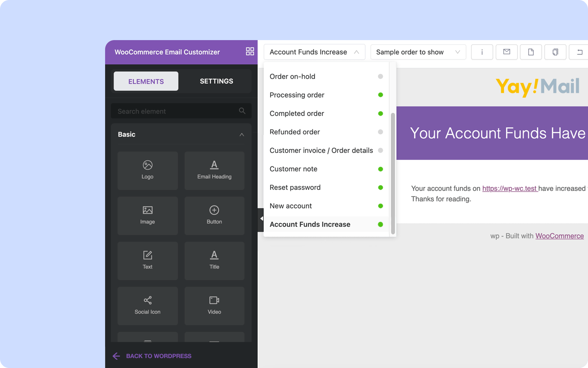Add a Social Icon element
The width and height of the screenshot is (588, 368).
(x=148, y=306)
